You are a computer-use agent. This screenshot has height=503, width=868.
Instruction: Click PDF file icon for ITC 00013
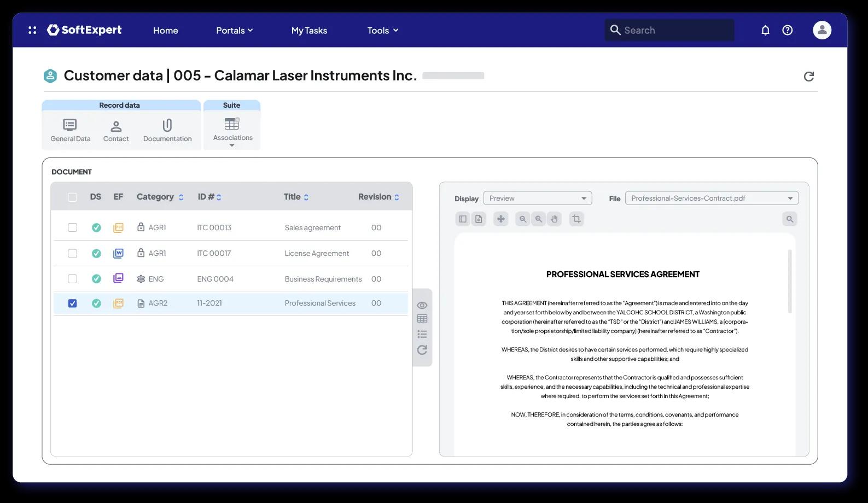[x=118, y=227]
